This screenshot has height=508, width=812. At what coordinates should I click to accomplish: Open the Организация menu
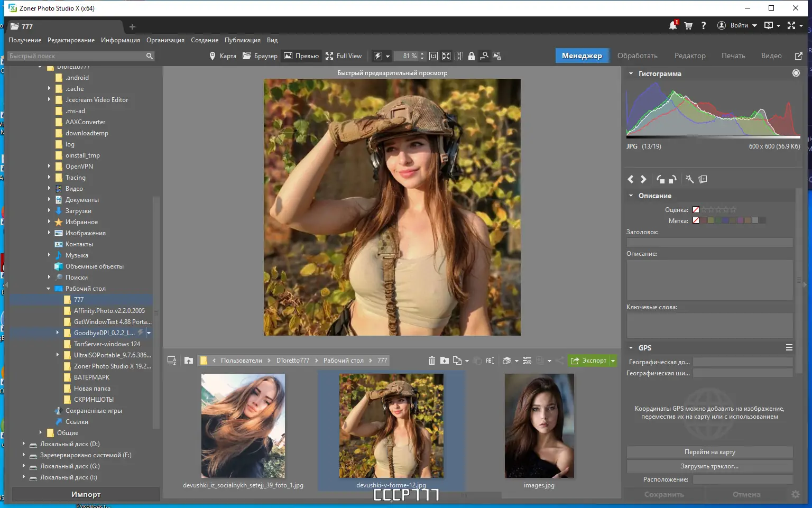[x=165, y=40]
